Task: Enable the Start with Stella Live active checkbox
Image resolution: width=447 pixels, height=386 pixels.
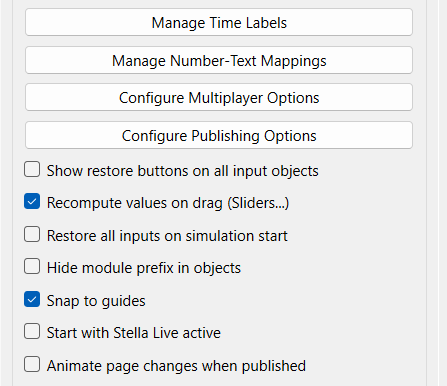Action: pos(32,331)
